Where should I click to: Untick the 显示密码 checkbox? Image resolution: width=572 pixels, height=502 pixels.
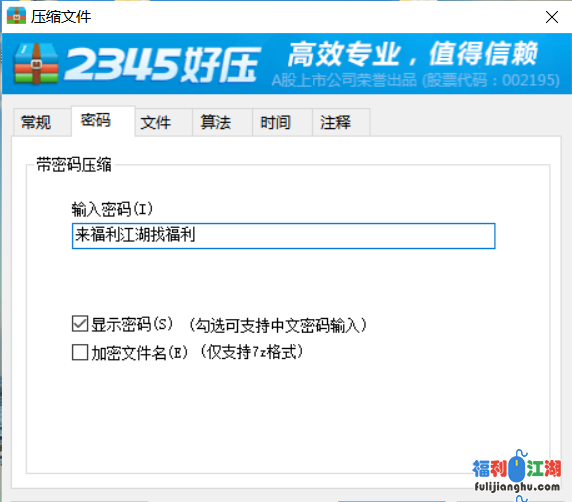pyautogui.click(x=80, y=324)
